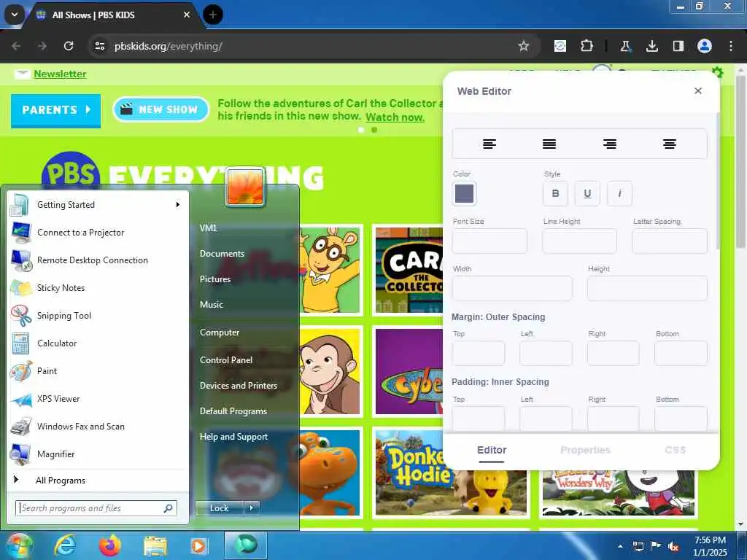
Task: Follow the Watch now link
Action: [395, 117]
